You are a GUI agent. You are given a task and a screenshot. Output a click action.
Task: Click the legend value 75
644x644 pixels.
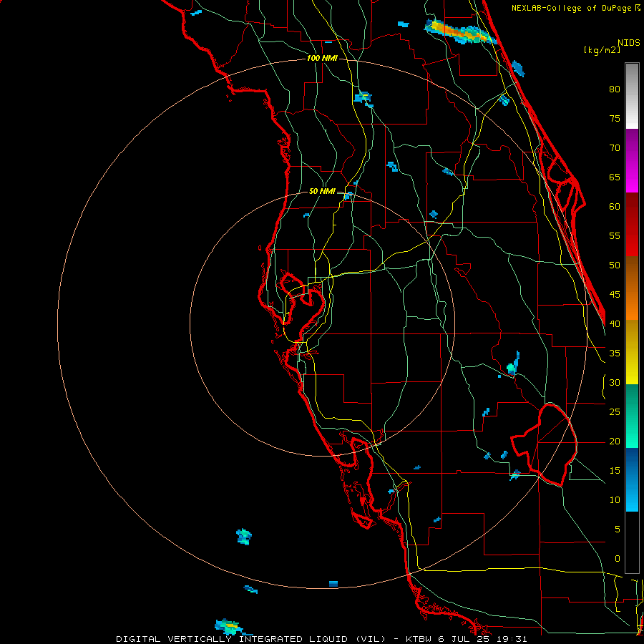pos(615,118)
